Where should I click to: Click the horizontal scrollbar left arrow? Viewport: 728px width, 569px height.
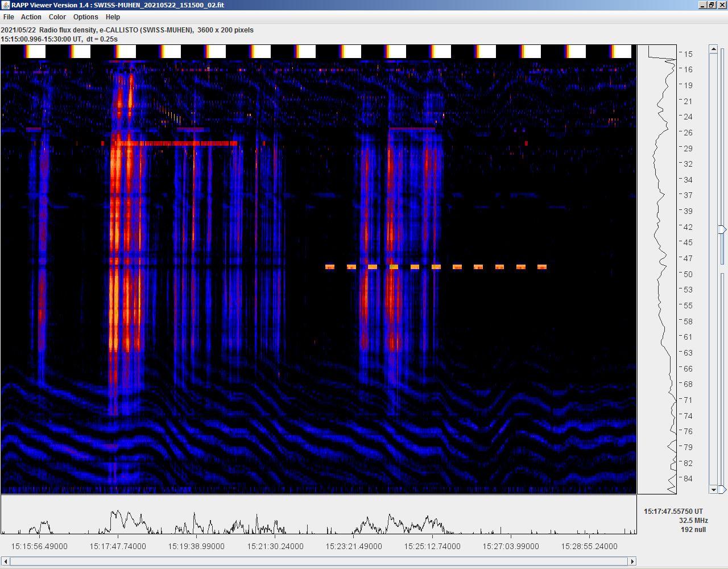(5, 562)
